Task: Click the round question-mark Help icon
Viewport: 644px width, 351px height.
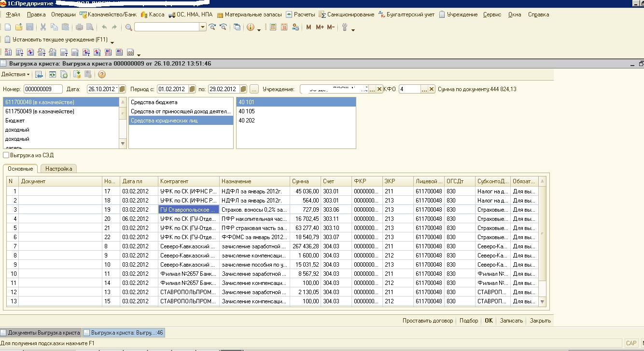Action: pyautogui.click(x=101, y=74)
